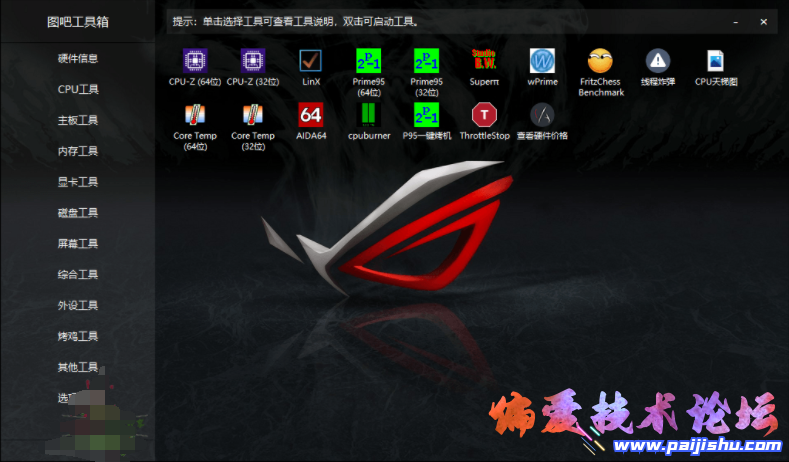789x462 pixels.
Task: Open the 内存工具 category
Action: tap(78, 151)
